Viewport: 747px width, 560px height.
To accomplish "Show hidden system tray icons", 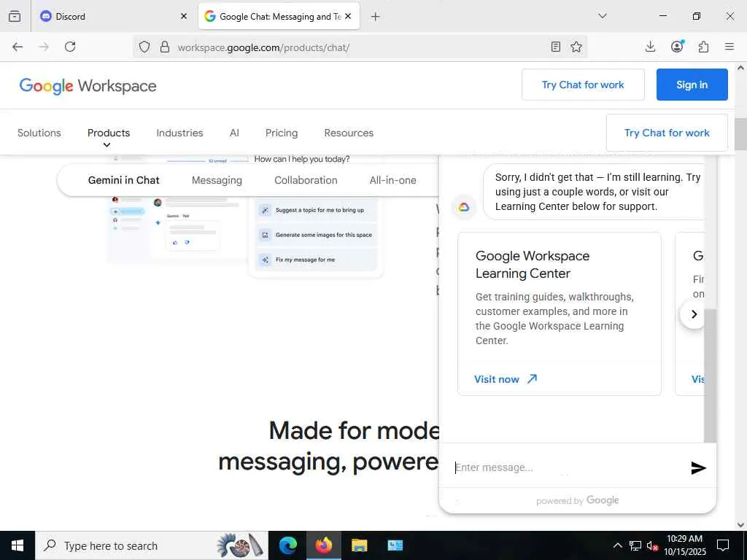I will pyautogui.click(x=617, y=545).
